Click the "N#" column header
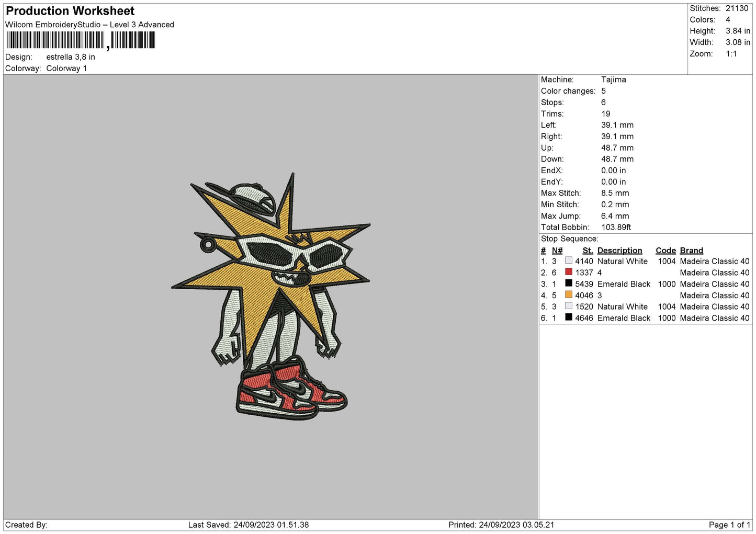 pyautogui.click(x=557, y=251)
